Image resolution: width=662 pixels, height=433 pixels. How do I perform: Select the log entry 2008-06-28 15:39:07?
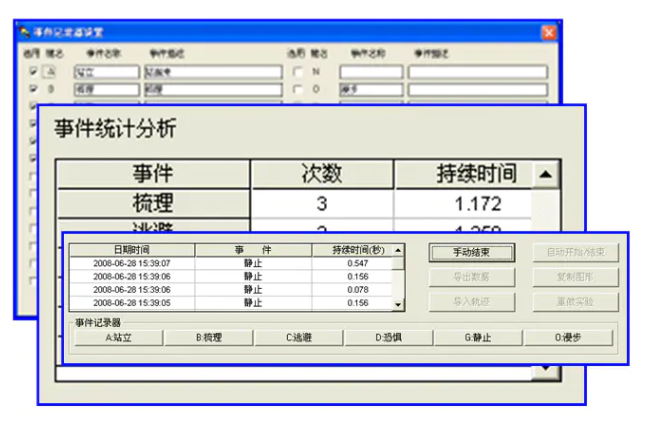(132, 263)
